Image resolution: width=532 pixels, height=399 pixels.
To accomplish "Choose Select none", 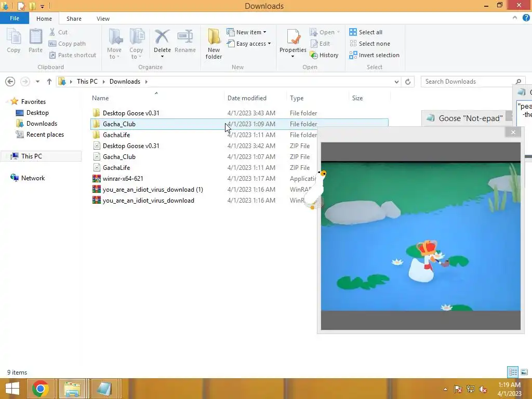I will click(x=370, y=44).
